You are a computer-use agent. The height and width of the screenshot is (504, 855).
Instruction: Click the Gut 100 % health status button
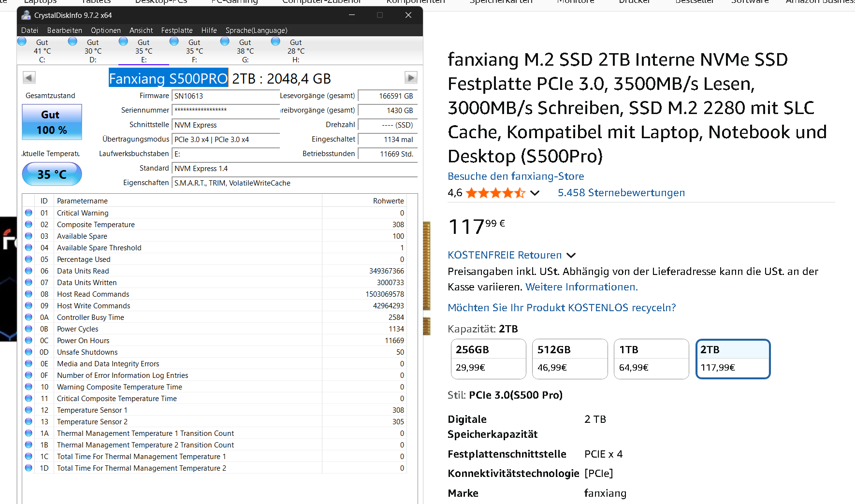click(52, 122)
